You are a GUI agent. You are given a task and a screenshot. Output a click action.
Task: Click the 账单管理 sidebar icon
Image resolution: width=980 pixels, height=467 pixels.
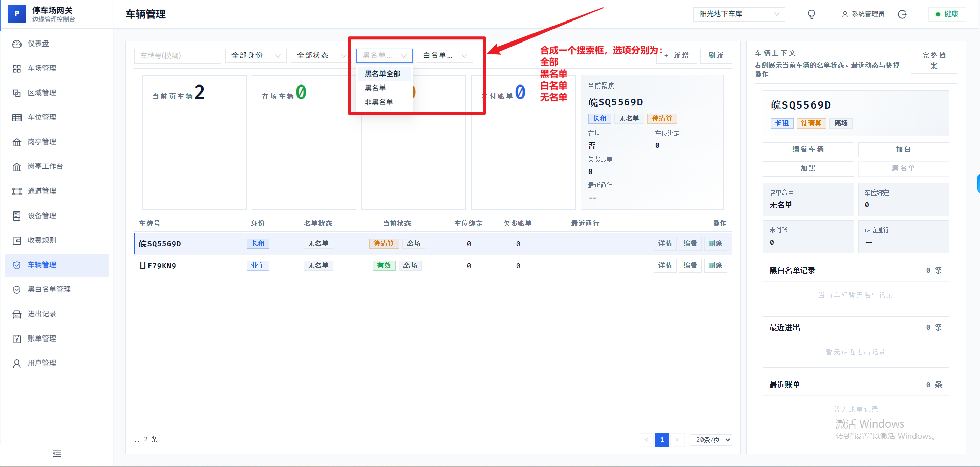point(17,339)
